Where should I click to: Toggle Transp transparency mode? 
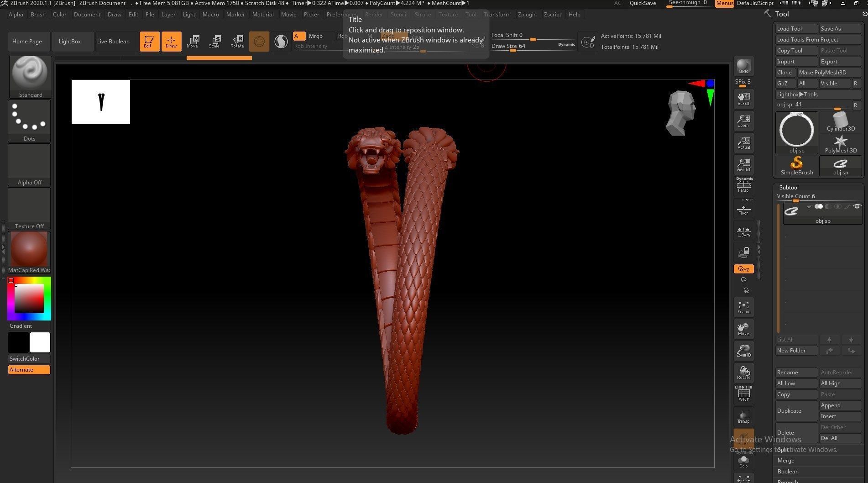point(743,416)
